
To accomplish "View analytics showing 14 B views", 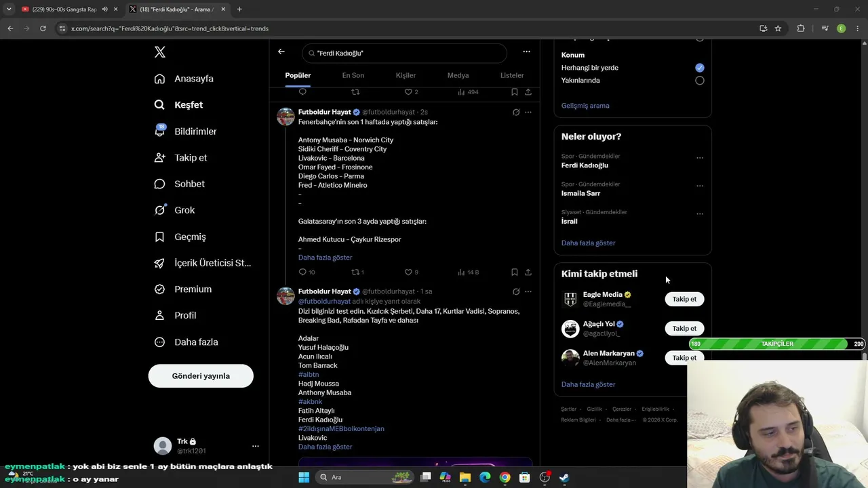I will click(x=468, y=272).
